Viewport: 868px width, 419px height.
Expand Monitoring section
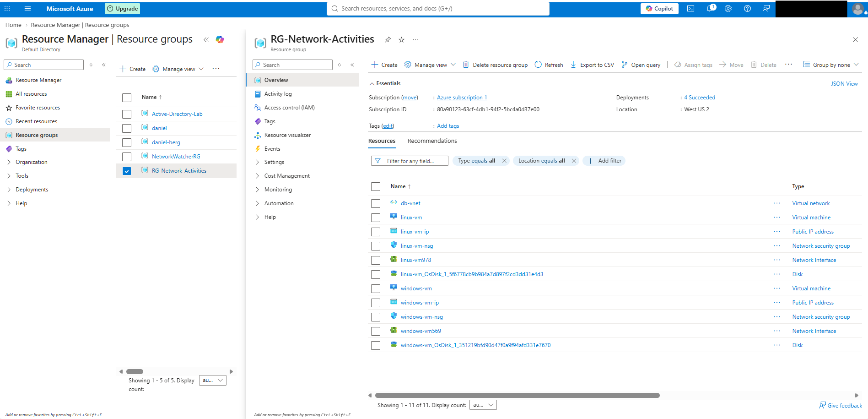[258, 190]
